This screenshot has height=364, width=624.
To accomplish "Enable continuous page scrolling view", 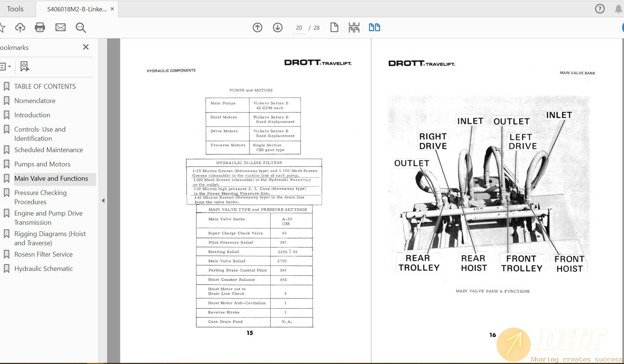I will pos(354,27).
